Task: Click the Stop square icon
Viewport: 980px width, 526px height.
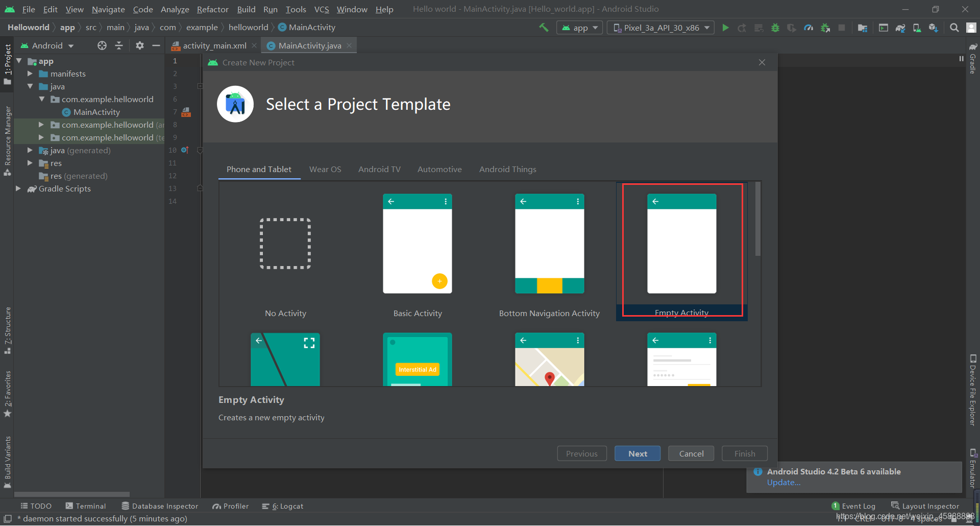Action: [x=842, y=28]
